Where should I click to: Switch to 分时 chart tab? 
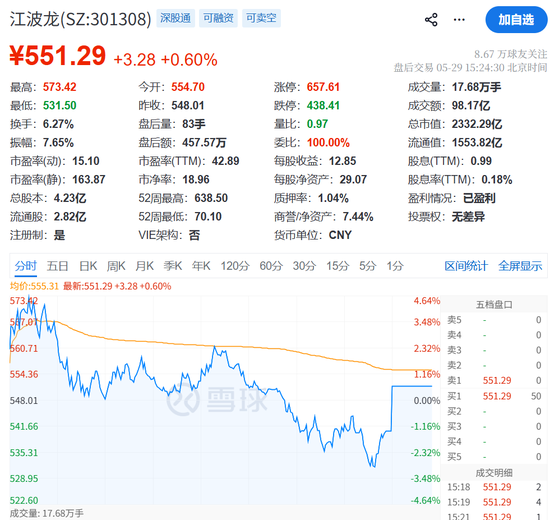[25, 266]
